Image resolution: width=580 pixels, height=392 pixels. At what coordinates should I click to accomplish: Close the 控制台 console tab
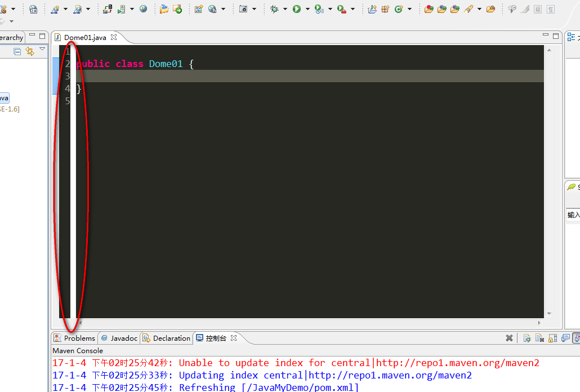coord(234,338)
